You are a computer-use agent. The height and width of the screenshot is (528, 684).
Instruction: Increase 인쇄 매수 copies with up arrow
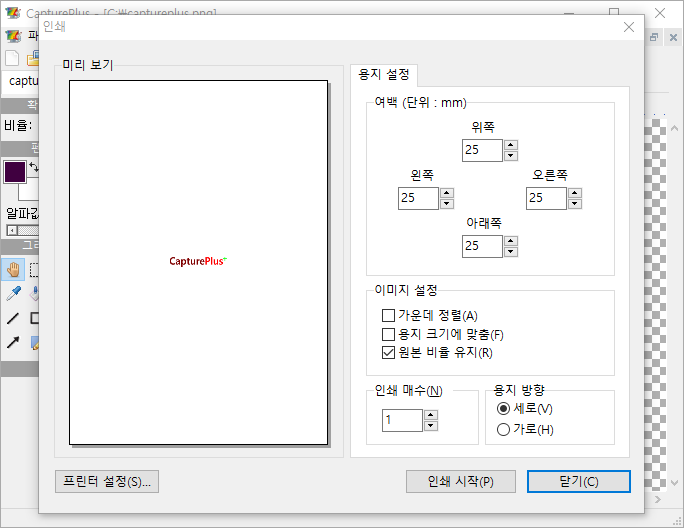[x=431, y=415]
